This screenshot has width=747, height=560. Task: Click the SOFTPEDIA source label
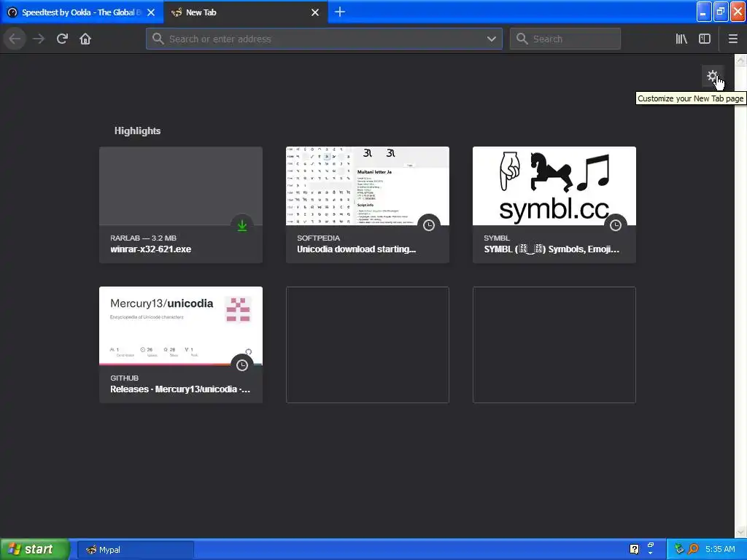click(318, 238)
